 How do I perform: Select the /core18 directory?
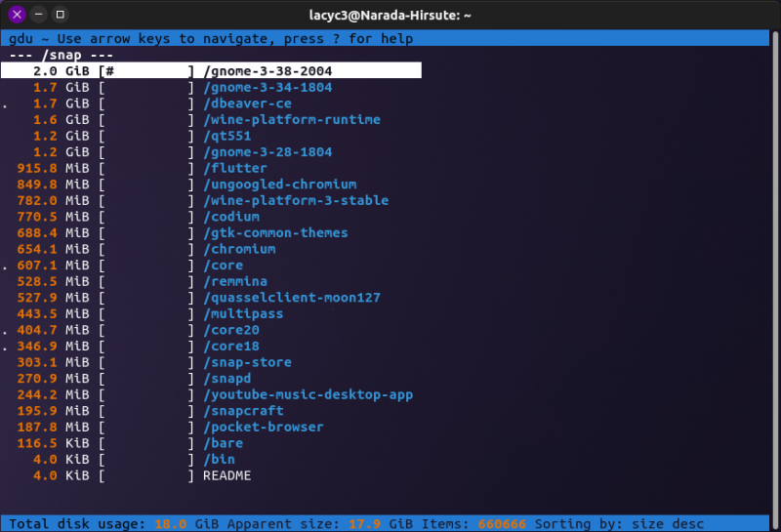click(x=231, y=347)
